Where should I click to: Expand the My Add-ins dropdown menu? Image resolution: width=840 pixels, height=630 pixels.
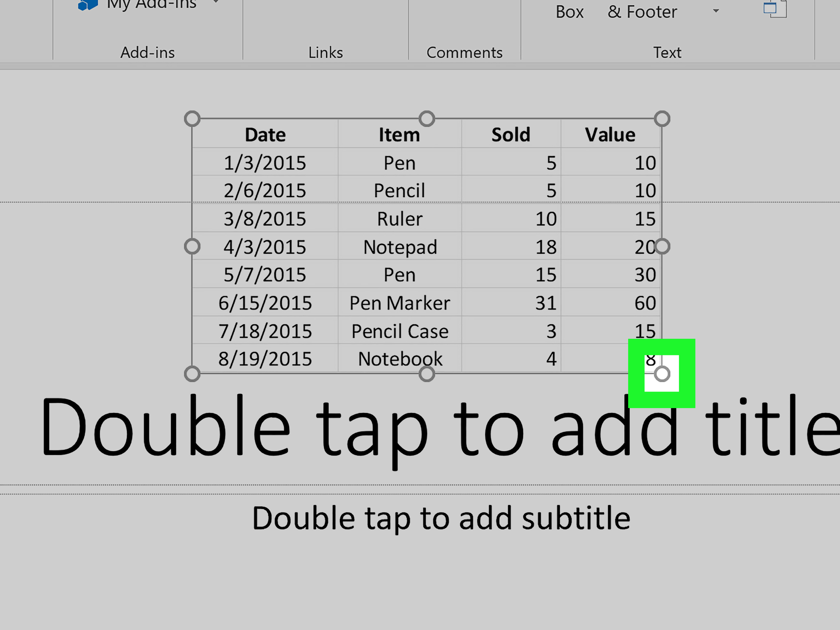pos(216,5)
